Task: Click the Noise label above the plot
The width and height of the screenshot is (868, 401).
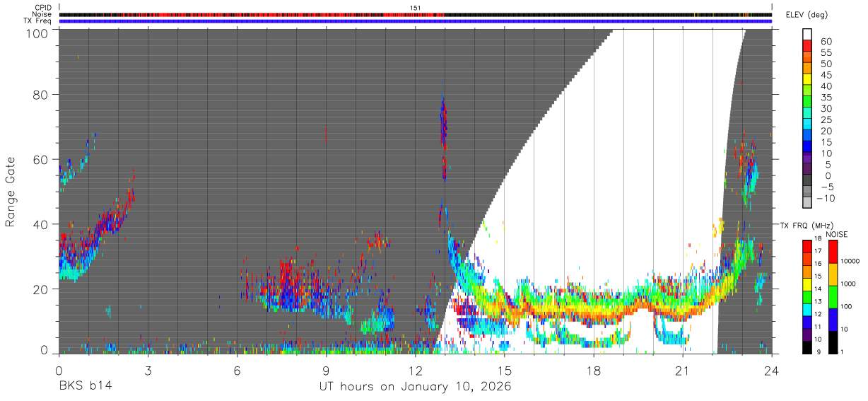Action: click(43, 14)
